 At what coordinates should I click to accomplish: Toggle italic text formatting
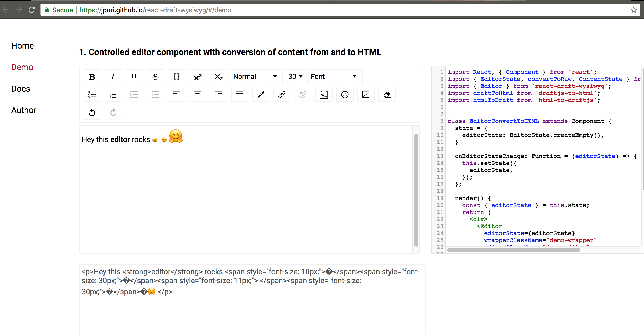click(x=113, y=77)
